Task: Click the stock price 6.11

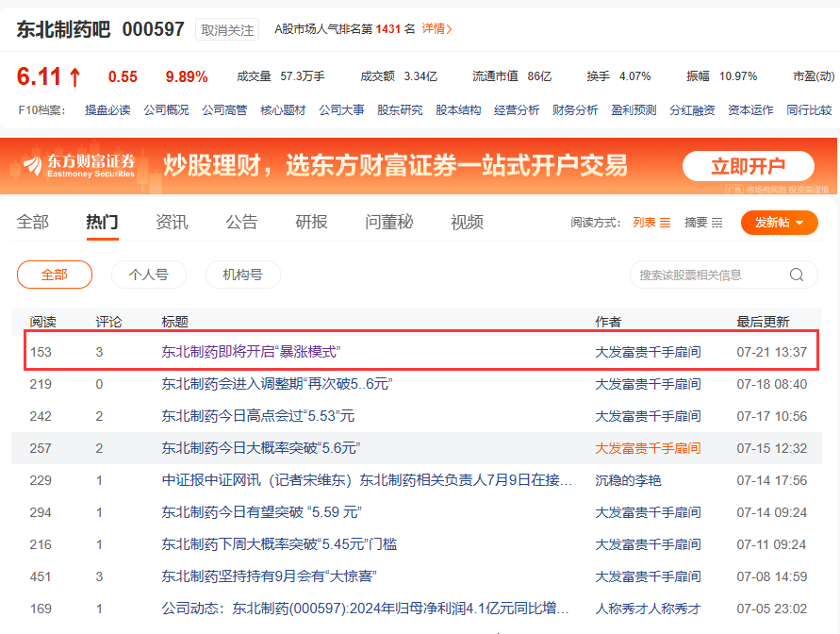Action: tap(39, 76)
